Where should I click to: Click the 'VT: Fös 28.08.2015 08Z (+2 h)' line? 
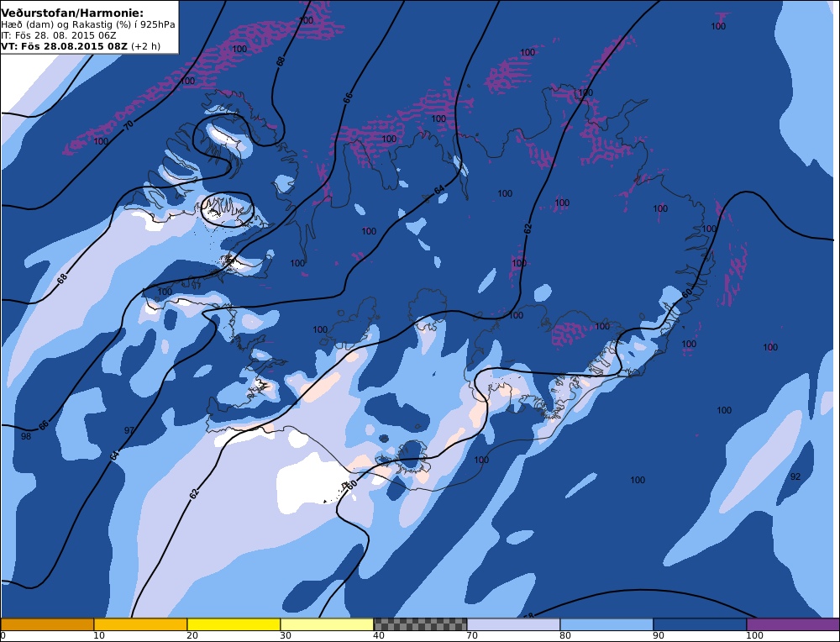coord(81,46)
